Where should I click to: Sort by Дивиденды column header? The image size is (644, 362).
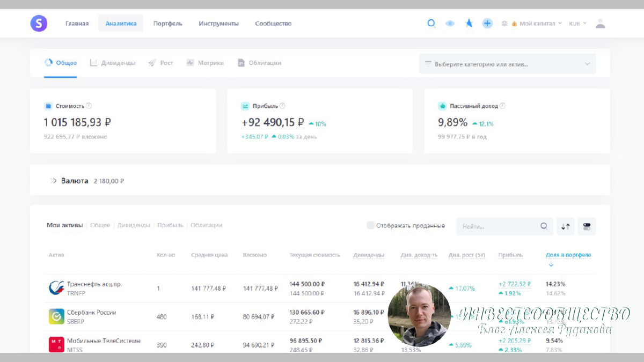pos(369,255)
